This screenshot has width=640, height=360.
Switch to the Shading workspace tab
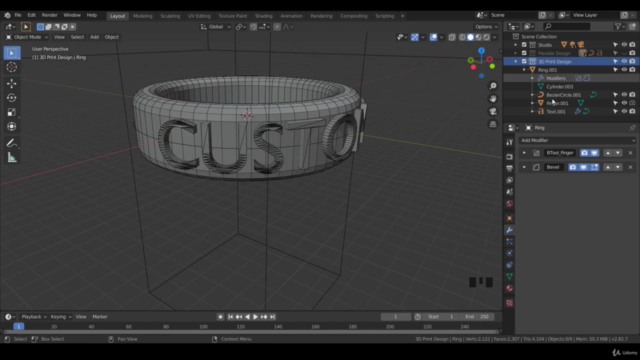[x=264, y=16]
